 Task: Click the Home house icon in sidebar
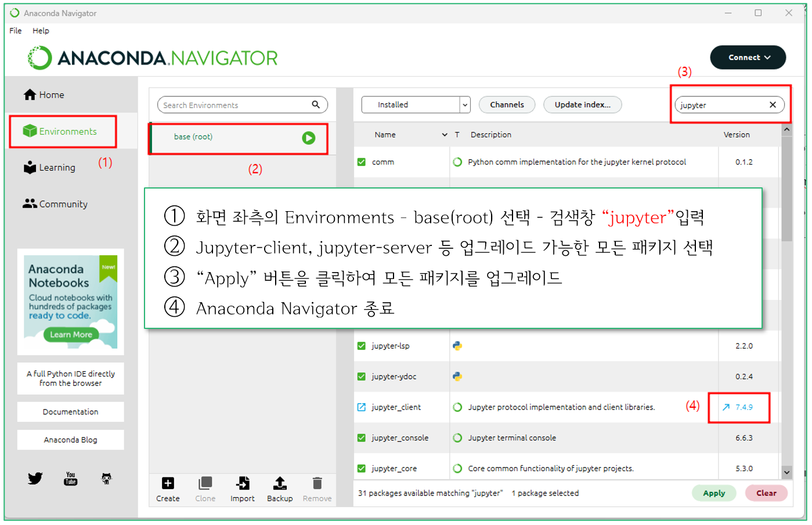30,95
